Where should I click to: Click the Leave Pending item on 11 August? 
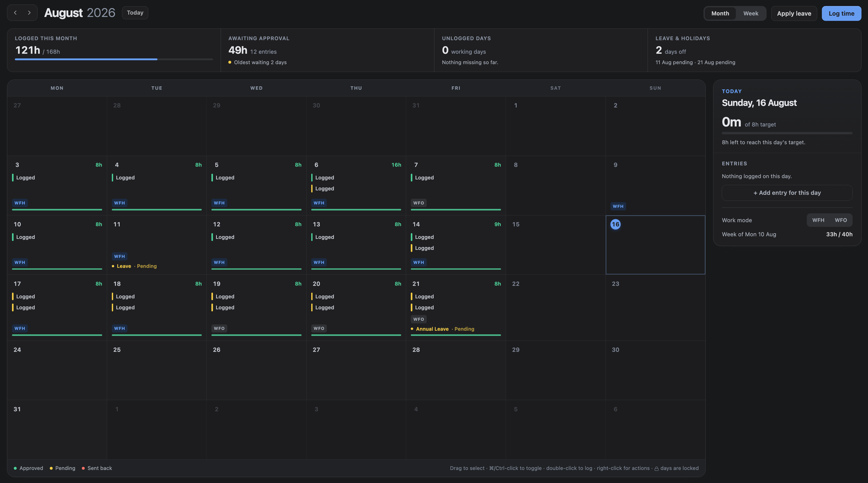click(134, 266)
